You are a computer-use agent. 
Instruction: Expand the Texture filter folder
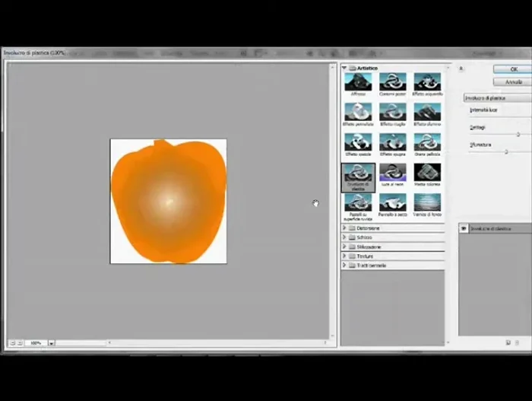pyautogui.click(x=344, y=256)
